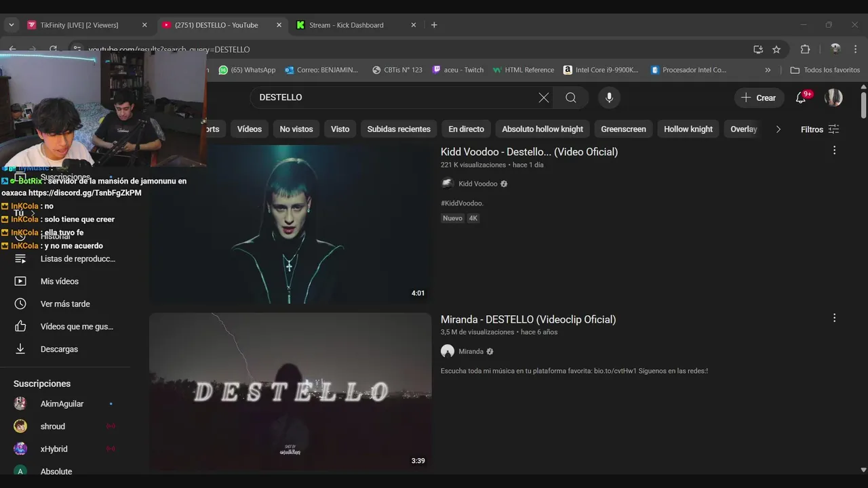Open Kidd Voodoo - Destello video title
868x488 pixels.
[529, 152]
